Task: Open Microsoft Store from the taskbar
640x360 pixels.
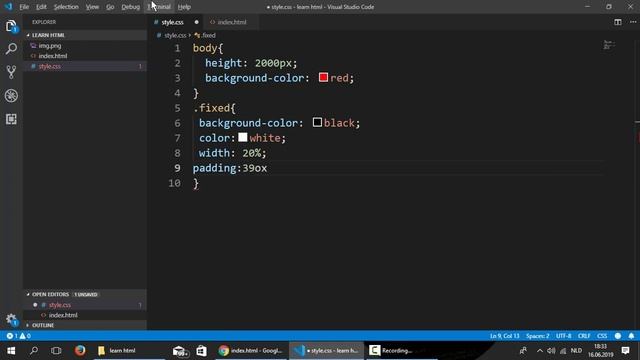Action: [201, 351]
